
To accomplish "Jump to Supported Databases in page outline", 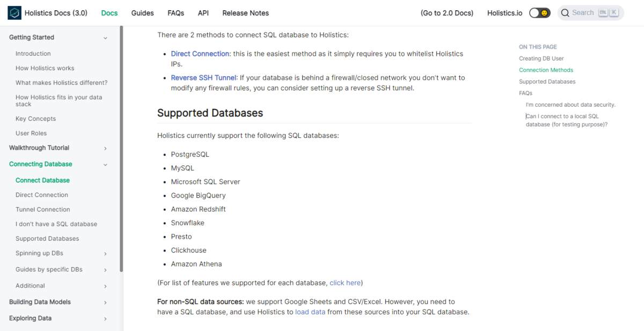I will (547, 82).
